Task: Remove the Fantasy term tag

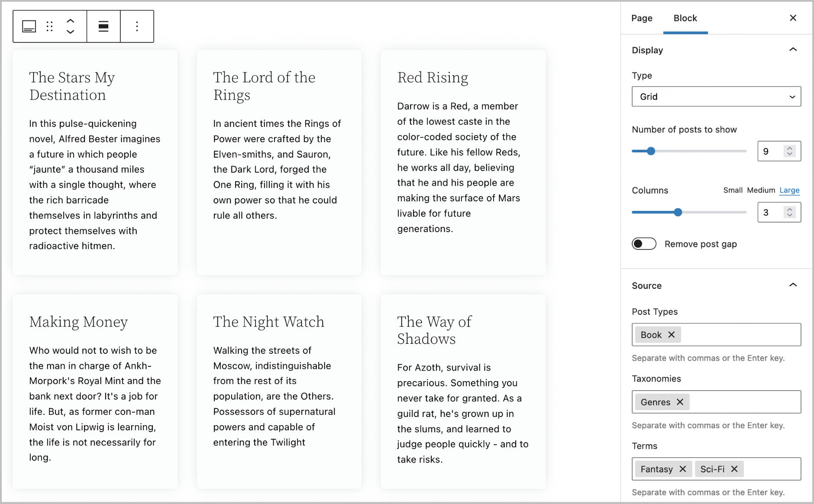Action: point(683,469)
